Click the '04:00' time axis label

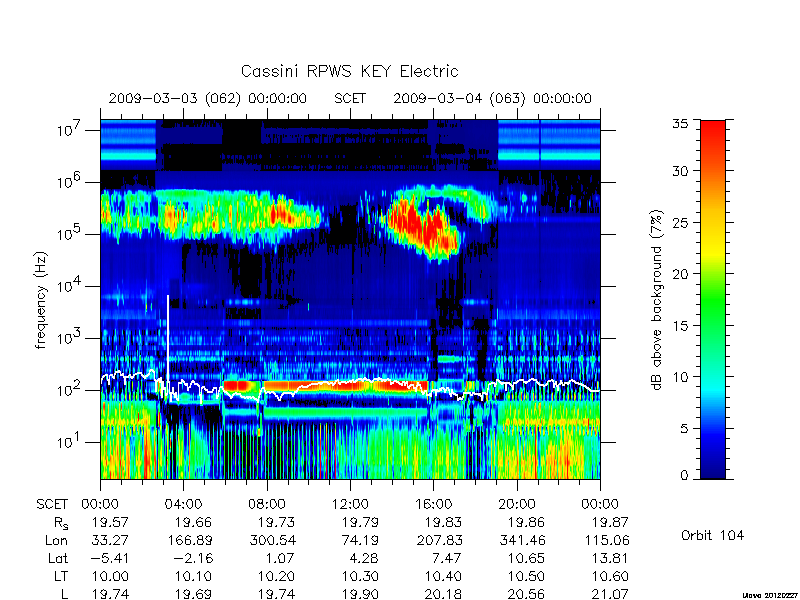point(183,505)
